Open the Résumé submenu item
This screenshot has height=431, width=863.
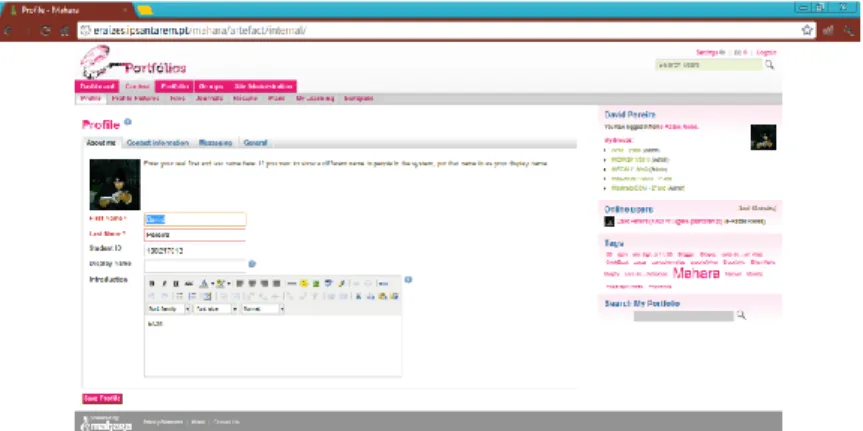coord(245,99)
